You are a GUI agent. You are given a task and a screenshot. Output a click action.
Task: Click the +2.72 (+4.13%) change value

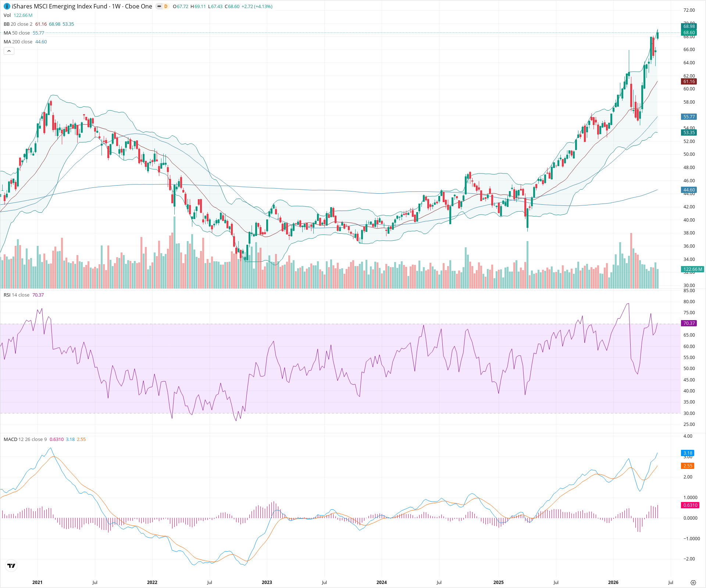pyautogui.click(x=257, y=7)
